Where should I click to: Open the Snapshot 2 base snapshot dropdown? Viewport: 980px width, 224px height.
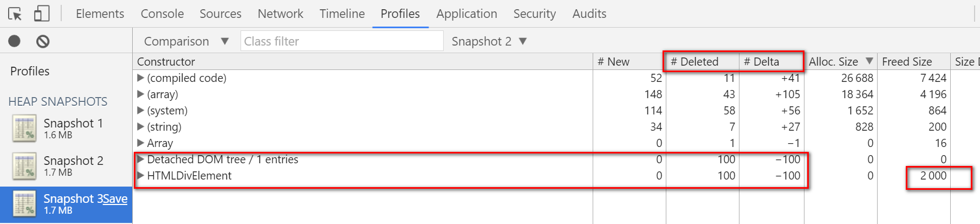point(489,41)
